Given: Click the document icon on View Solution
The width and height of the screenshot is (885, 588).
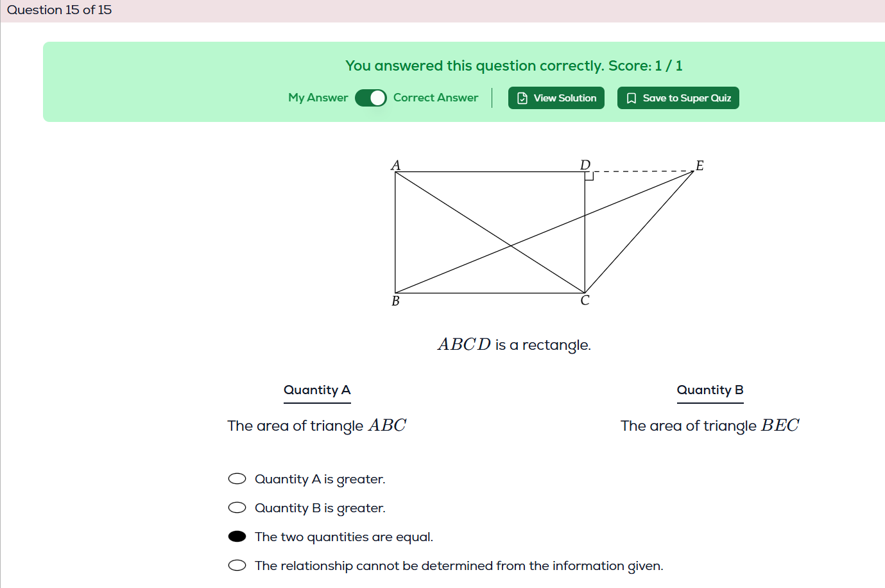Looking at the screenshot, I should coord(522,98).
